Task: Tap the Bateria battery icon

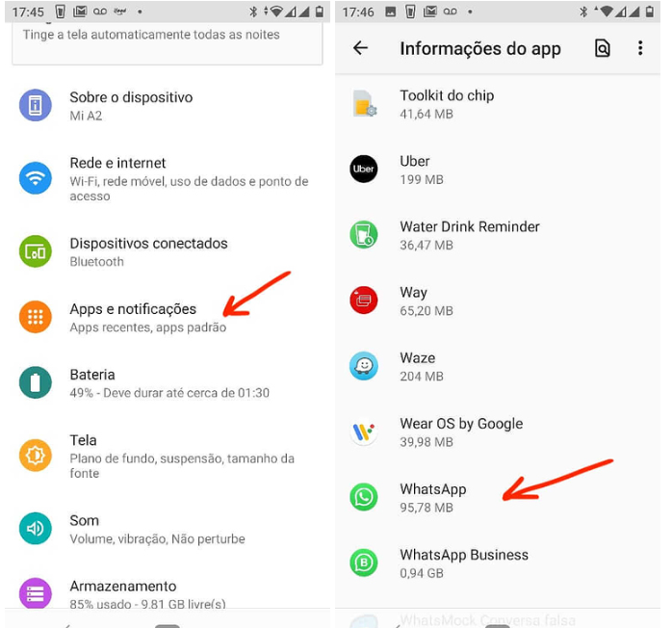Action: pyautogui.click(x=36, y=382)
